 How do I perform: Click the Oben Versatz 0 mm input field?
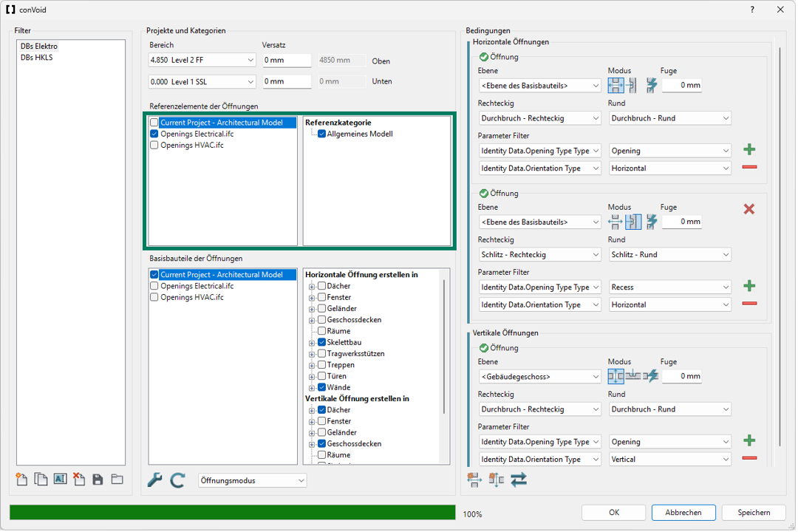pyautogui.click(x=287, y=60)
